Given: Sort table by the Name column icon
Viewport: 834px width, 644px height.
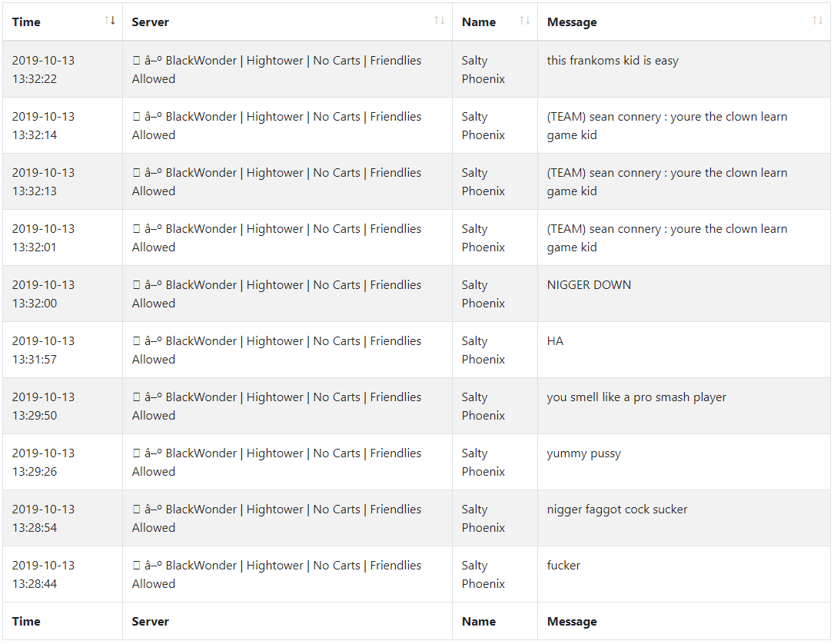Looking at the screenshot, I should (524, 21).
